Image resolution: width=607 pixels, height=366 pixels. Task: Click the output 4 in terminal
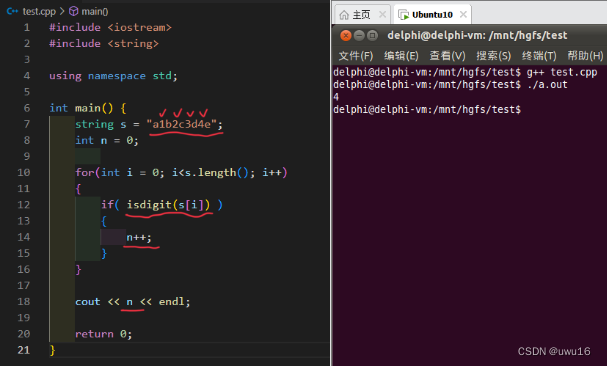click(336, 97)
